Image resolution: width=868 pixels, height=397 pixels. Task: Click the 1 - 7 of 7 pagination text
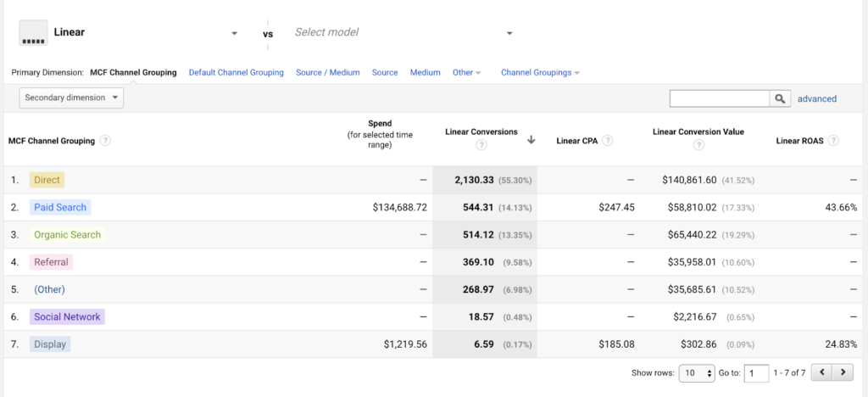point(789,373)
